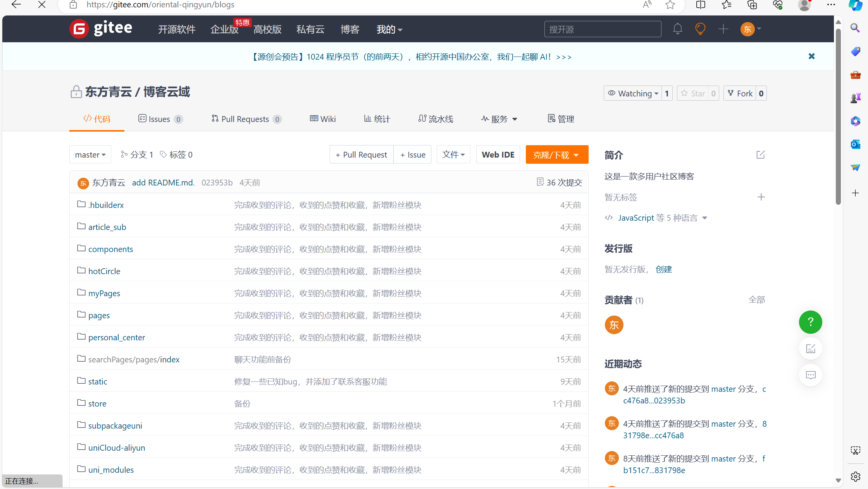Open Edge sidebar settings gear
The height and width of the screenshot is (489, 868).
click(855, 477)
